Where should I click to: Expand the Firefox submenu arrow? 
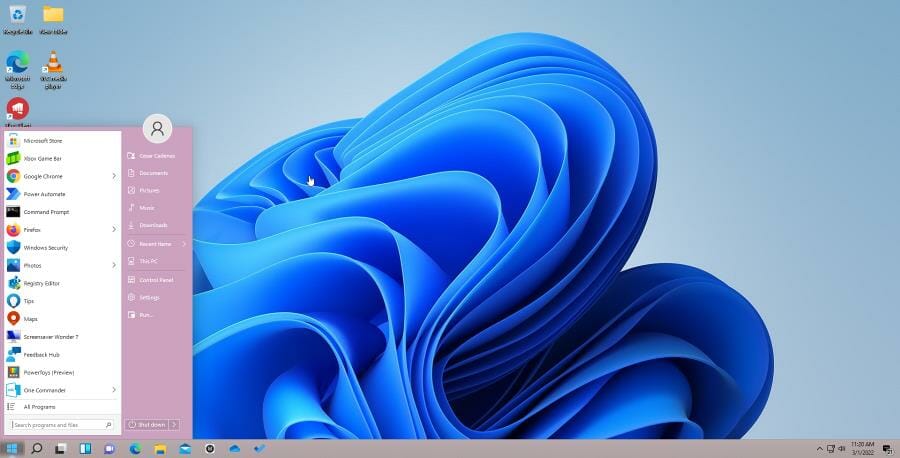pyautogui.click(x=114, y=230)
